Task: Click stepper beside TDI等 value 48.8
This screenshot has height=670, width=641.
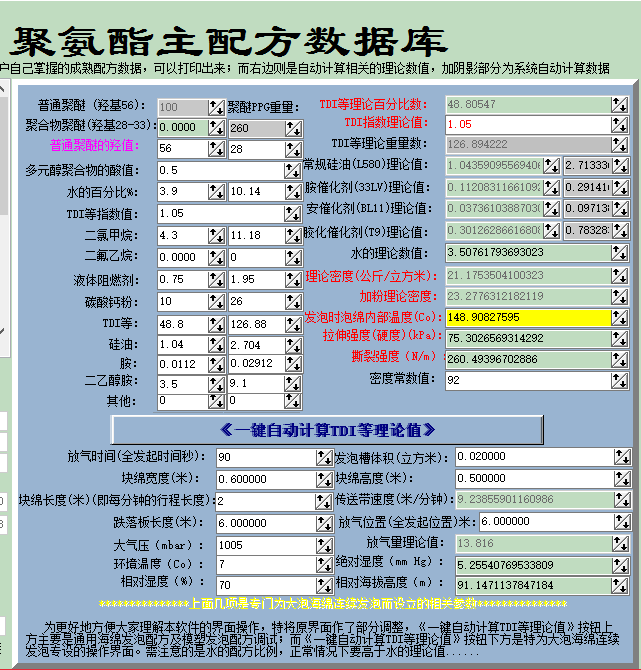Action: pyautogui.click(x=217, y=325)
